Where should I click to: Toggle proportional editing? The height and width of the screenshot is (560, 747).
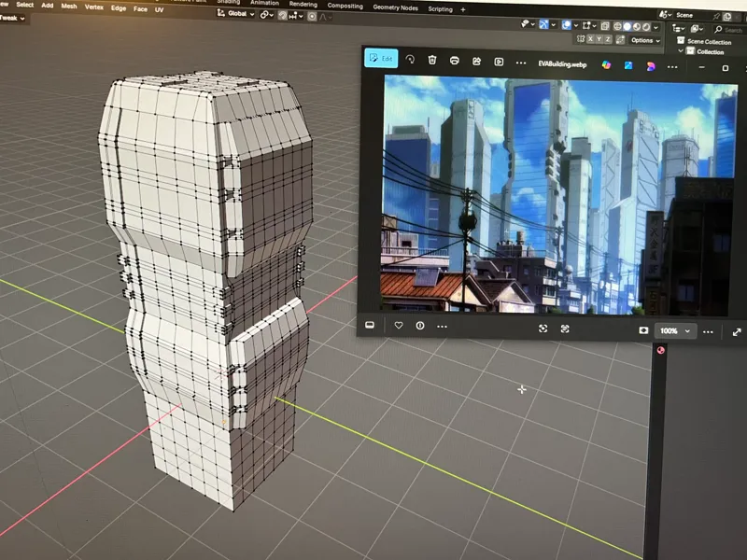312,17
